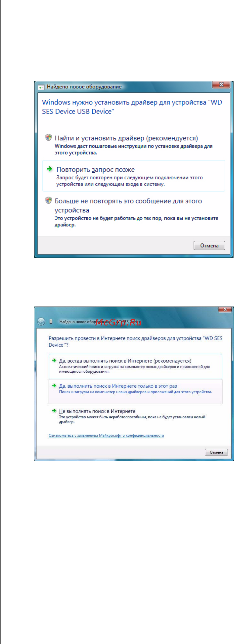Click description 'Windows даст пошаговые инструкции'
Image resolution: width=234 pixels, height=644 pixels.
[x=133, y=149]
